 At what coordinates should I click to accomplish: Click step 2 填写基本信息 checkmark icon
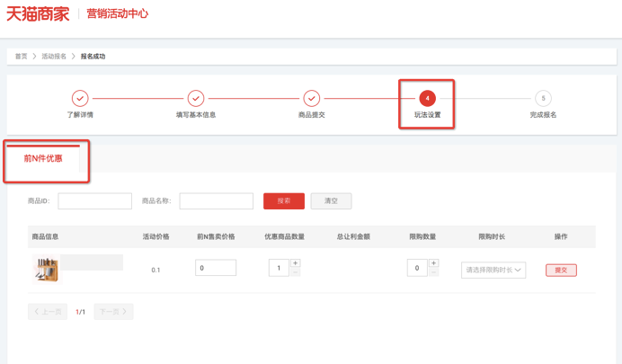[196, 98]
